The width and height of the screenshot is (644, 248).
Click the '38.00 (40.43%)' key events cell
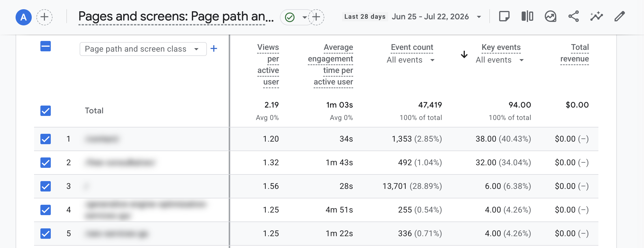(503, 139)
